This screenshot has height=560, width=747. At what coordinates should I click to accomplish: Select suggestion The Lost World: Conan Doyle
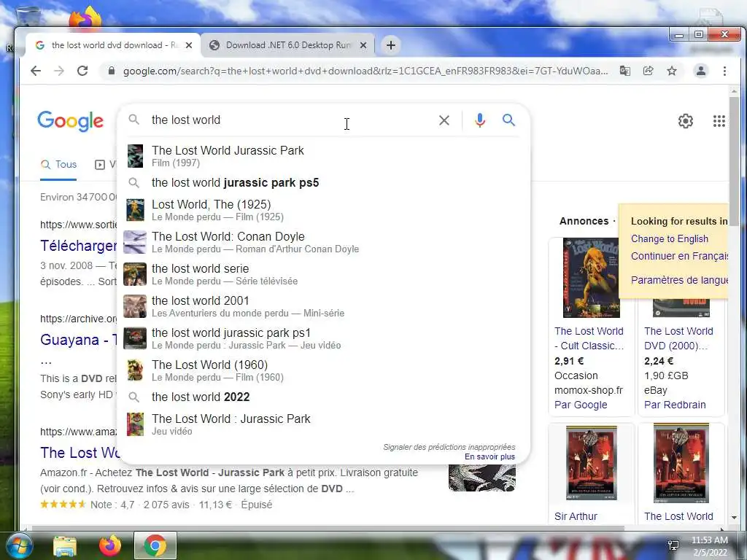323,242
